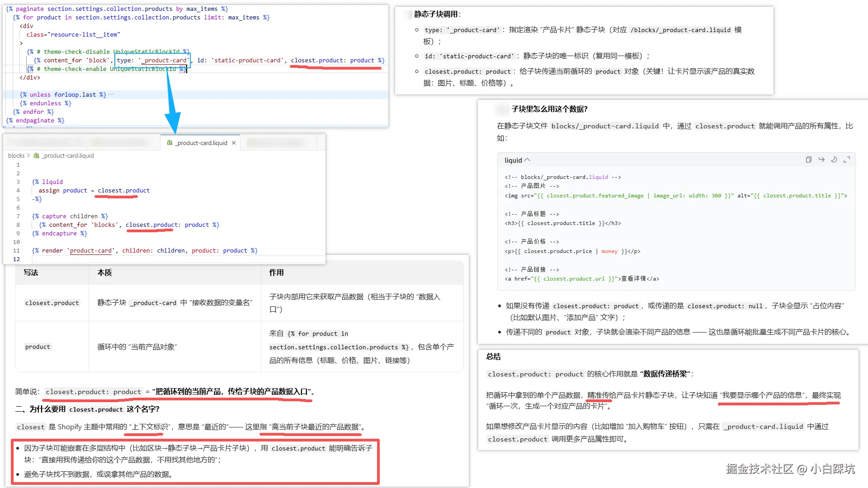Click Shopify icon on _product-card.liquid tab
868x488 pixels.
point(170,143)
